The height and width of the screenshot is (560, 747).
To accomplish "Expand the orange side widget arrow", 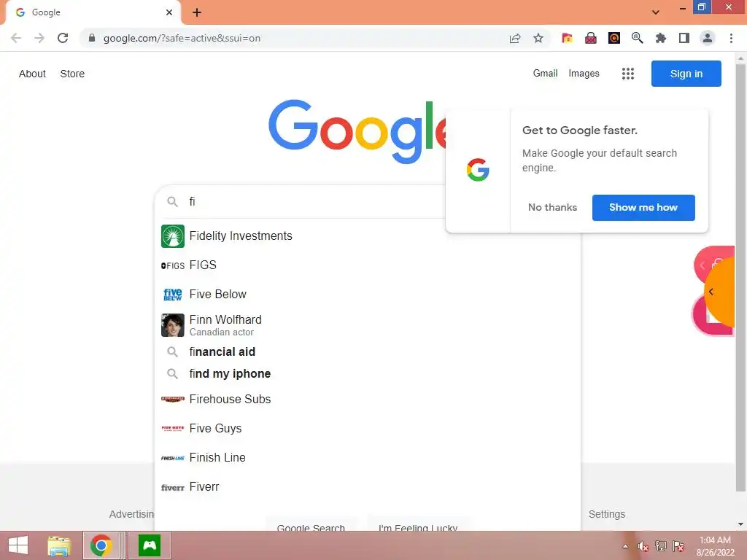I will [711, 292].
